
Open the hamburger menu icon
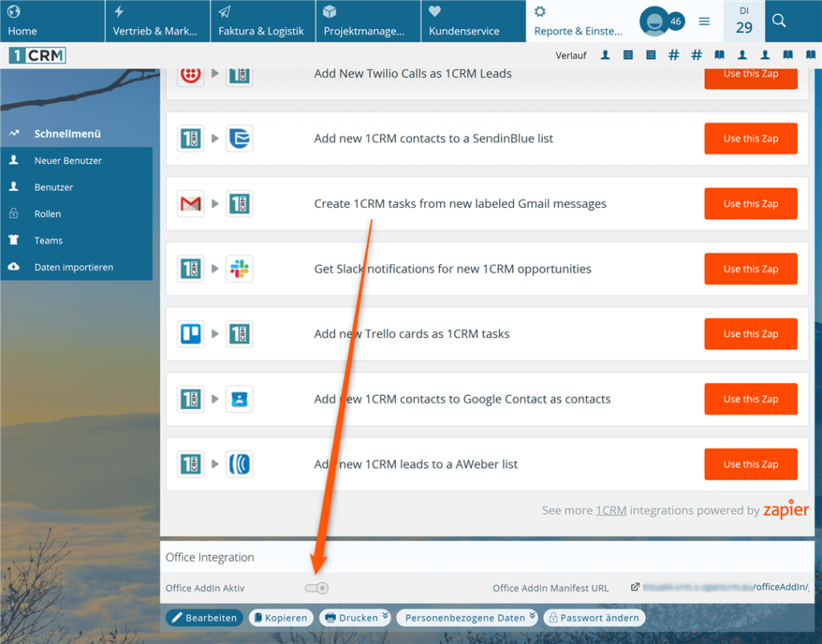coord(704,22)
